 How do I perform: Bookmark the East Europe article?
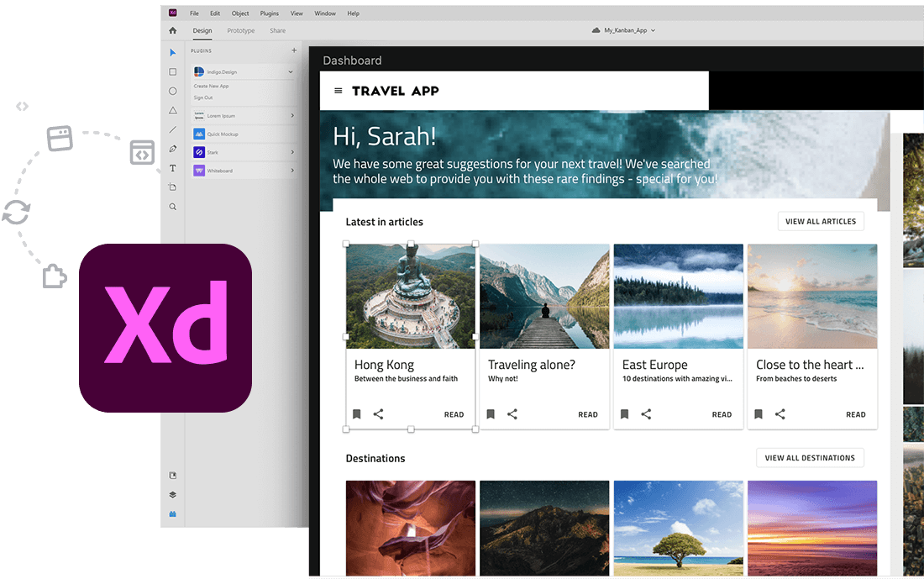[625, 414]
